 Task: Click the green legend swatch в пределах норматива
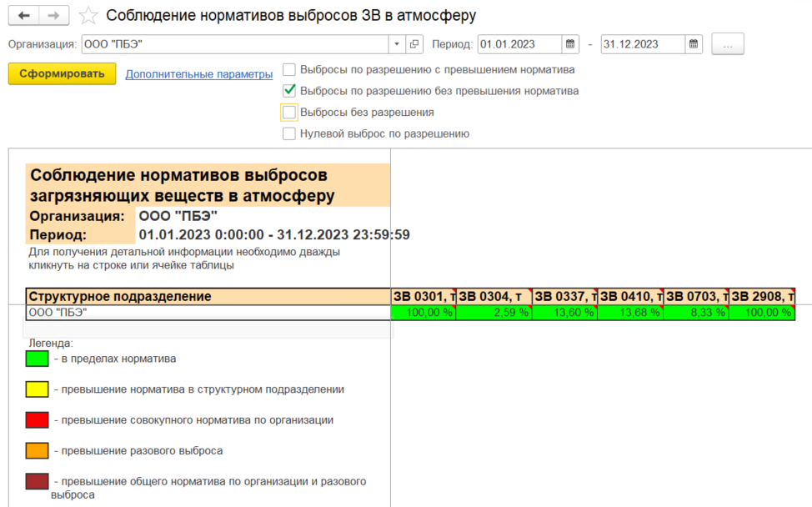point(38,359)
